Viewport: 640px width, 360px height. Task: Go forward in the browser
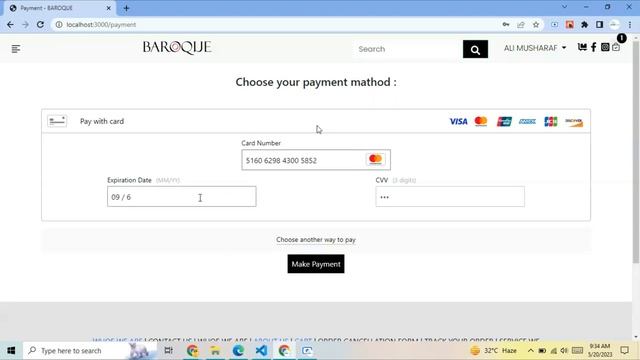pos(25,24)
